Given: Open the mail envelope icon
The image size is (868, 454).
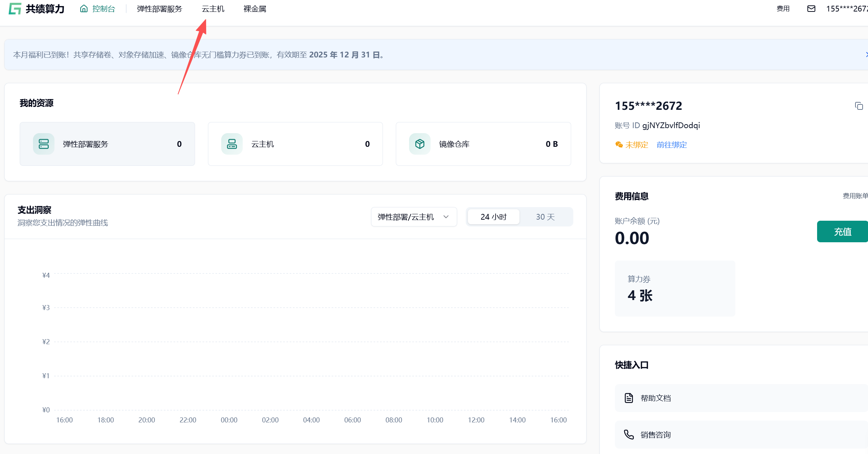Looking at the screenshot, I should pos(811,9).
